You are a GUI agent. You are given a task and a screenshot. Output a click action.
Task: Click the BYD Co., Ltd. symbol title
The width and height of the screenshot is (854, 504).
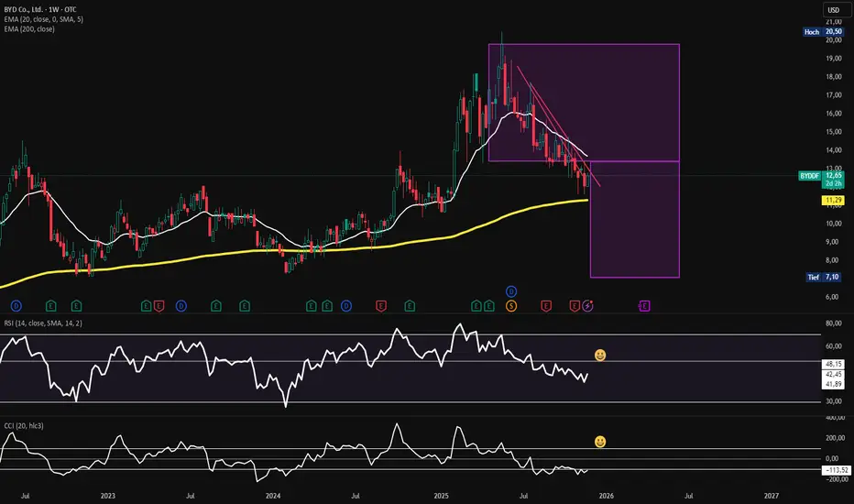click(x=40, y=9)
